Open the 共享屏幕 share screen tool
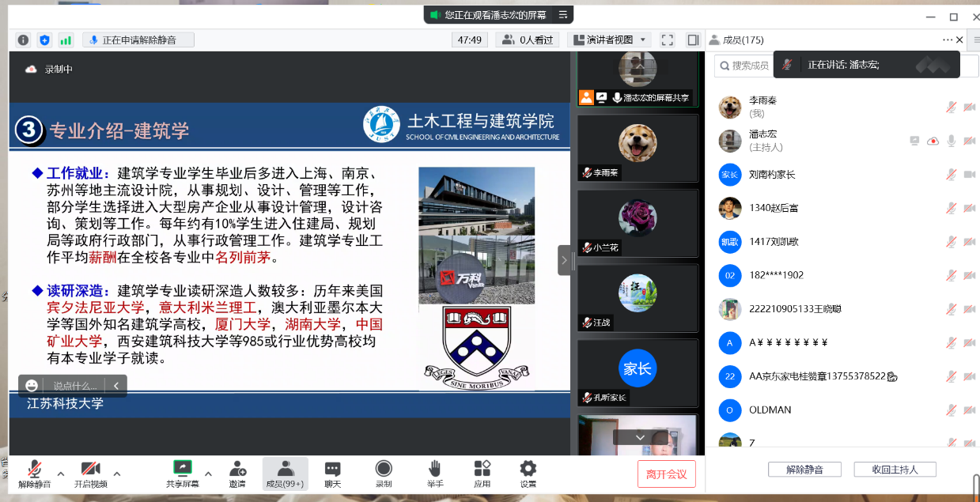Viewport: 980px width, 502px height. pyautogui.click(x=182, y=469)
